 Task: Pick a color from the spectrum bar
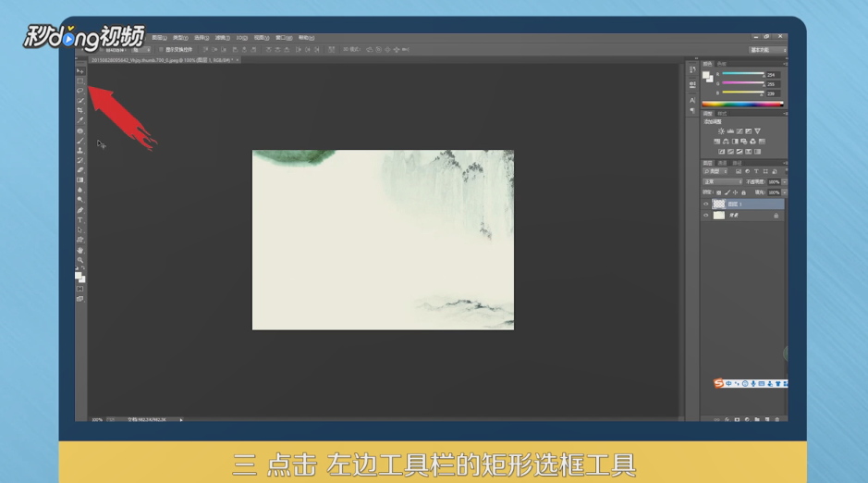(742, 104)
